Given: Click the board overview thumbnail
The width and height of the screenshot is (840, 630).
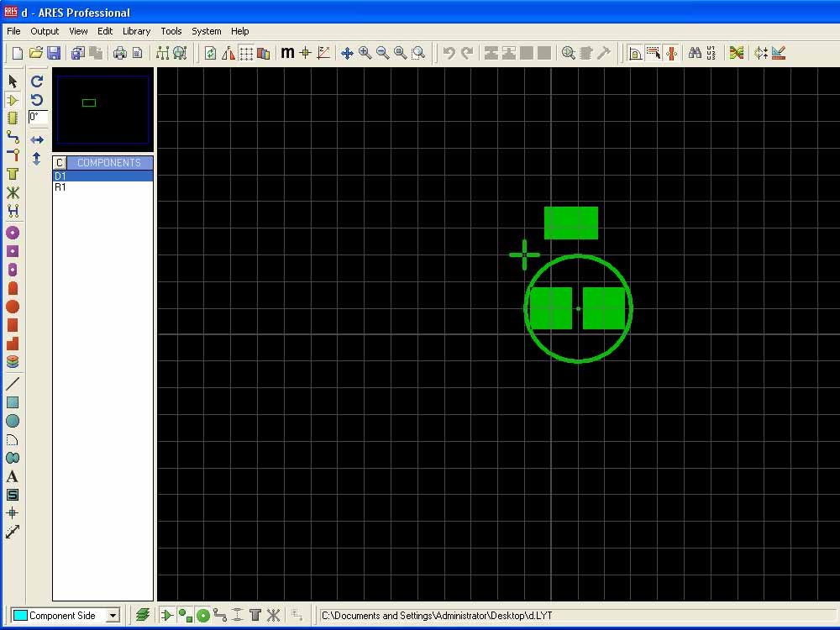Looking at the screenshot, I should click(102, 109).
